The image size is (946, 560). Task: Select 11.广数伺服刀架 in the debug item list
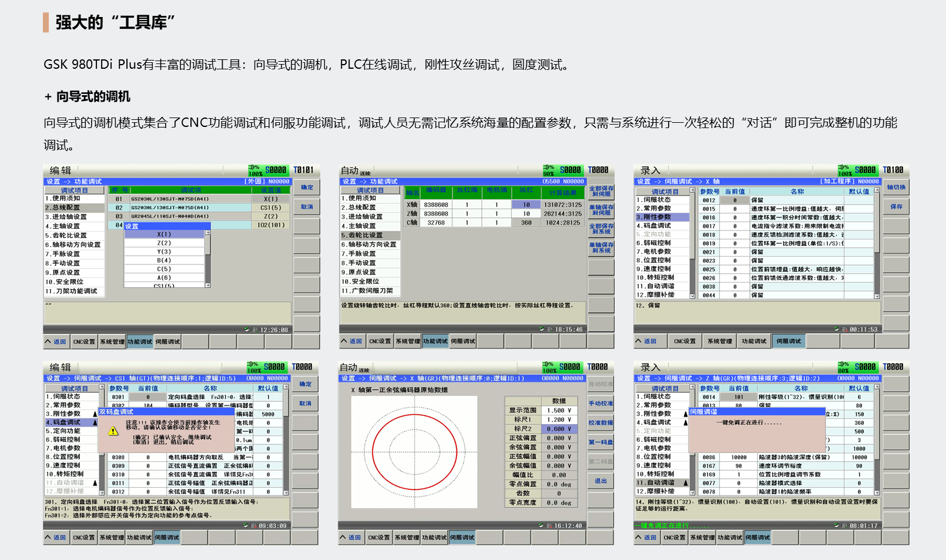pos(367,291)
